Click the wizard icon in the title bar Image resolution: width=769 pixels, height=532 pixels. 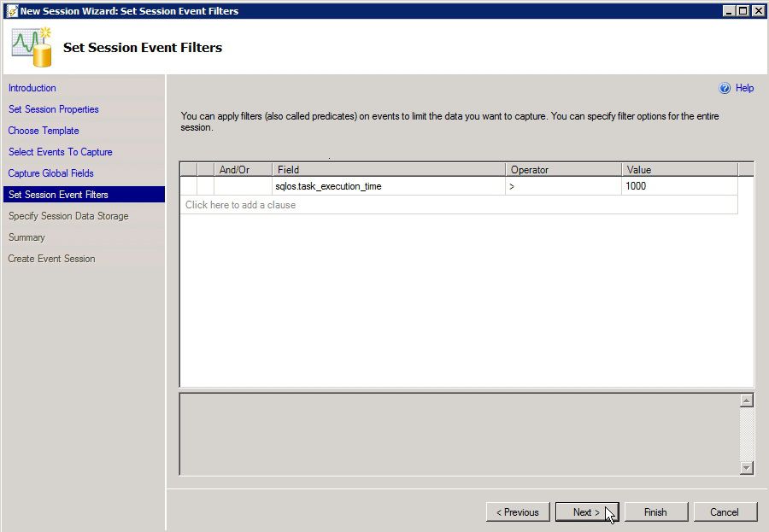coord(12,11)
